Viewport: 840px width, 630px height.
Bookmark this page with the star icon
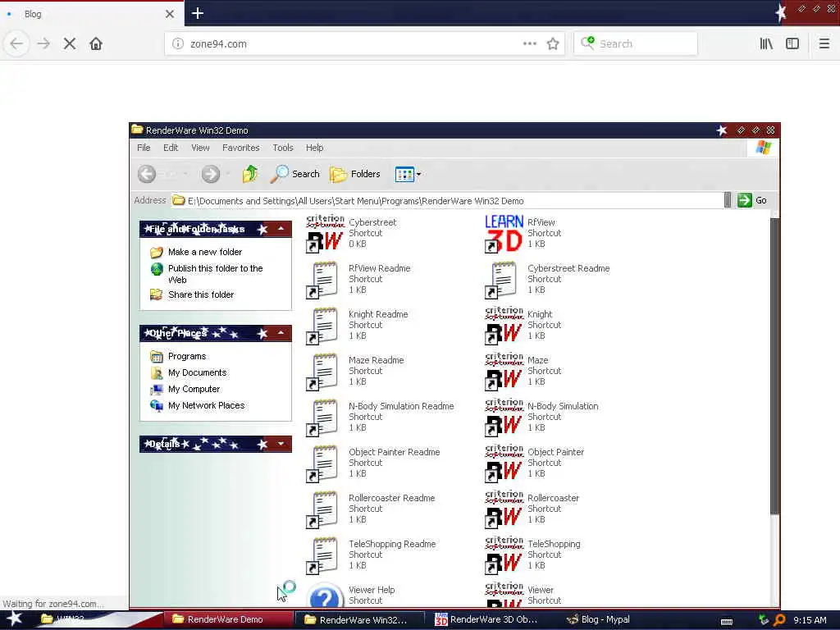tap(553, 44)
